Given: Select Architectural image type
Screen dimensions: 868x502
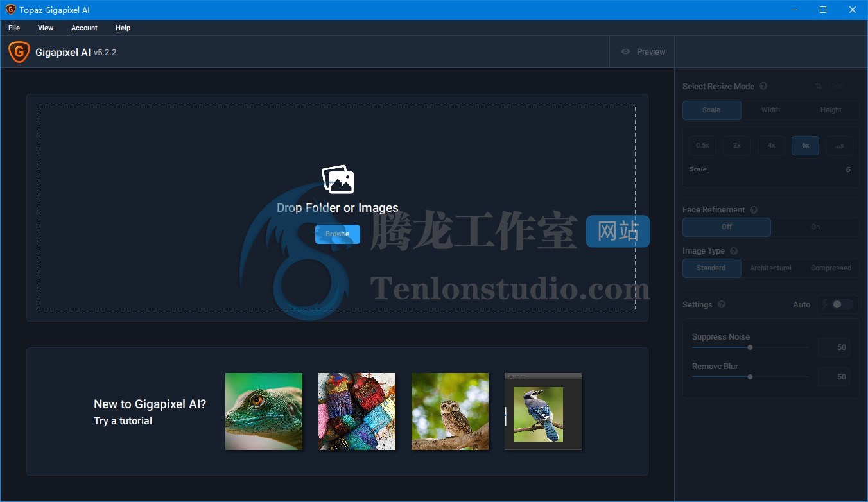Looking at the screenshot, I should pyautogui.click(x=770, y=268).
